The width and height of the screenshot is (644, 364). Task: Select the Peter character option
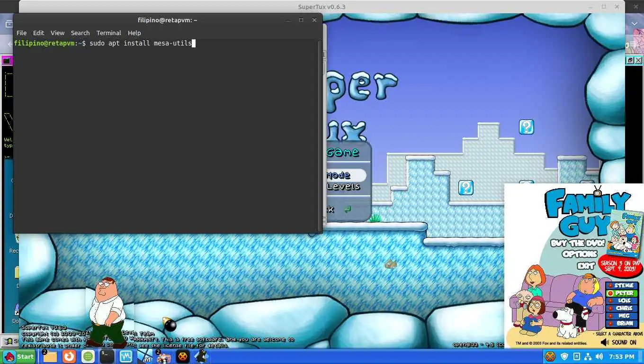pos(622,293)
